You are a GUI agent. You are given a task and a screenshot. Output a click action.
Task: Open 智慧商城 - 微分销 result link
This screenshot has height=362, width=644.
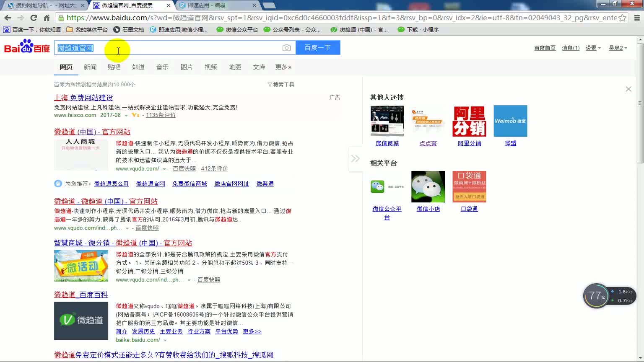(123, 243)
